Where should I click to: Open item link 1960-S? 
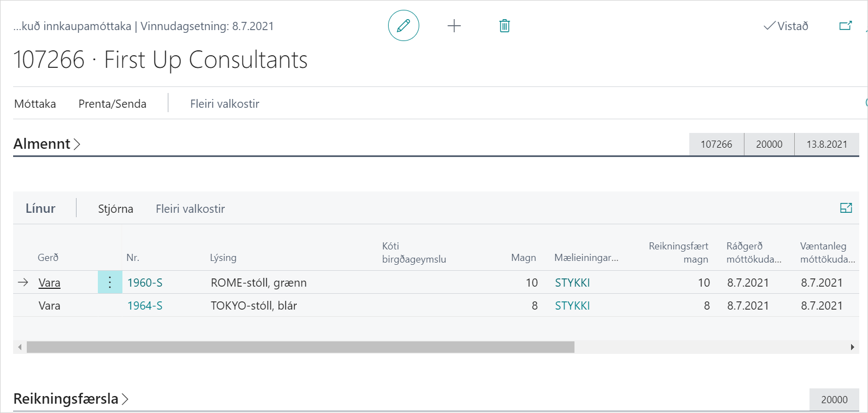[x=145, y=283]
